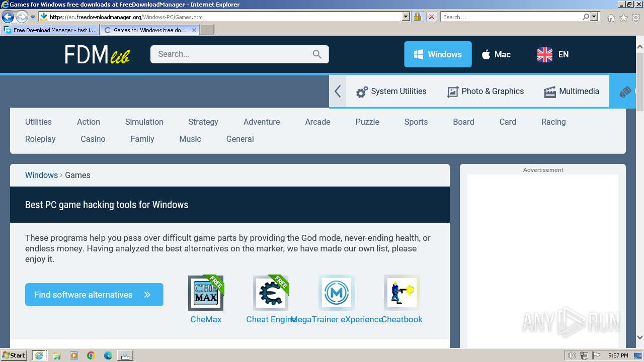Click the IE Search box
Screen dimensions: 644x362
pyautogui.click(x=511, y=17)
